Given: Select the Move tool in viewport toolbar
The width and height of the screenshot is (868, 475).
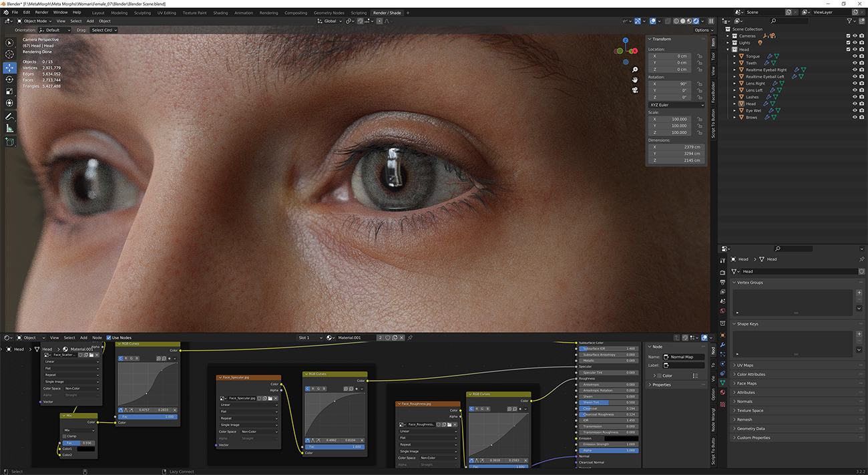Looking at the screenshot, I should point(9,67).
